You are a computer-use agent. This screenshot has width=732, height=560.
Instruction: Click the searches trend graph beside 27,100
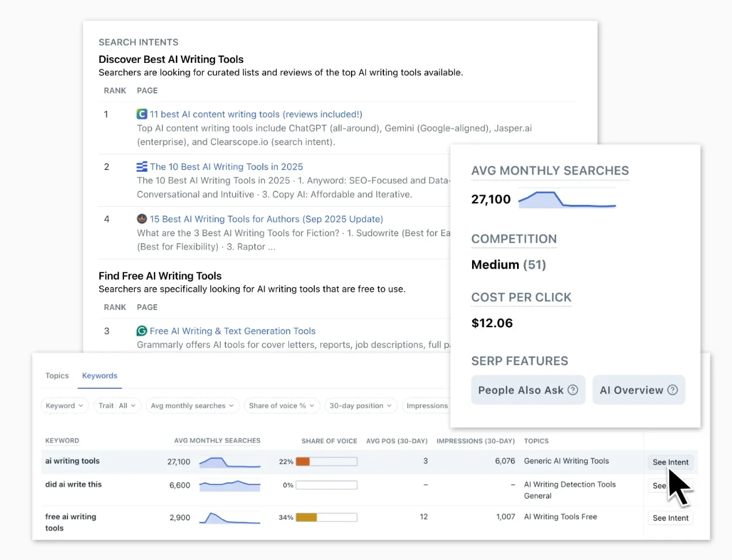(567, 199)
